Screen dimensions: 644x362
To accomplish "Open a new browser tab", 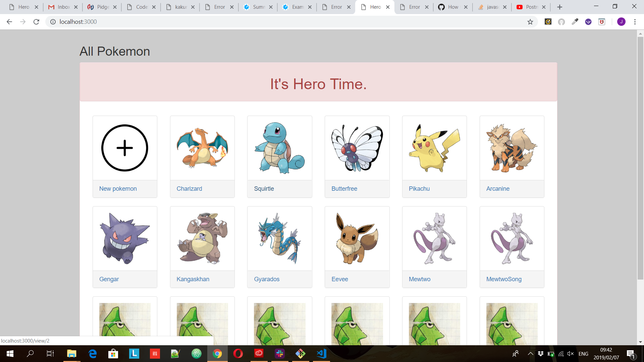I will coord(559,7).
